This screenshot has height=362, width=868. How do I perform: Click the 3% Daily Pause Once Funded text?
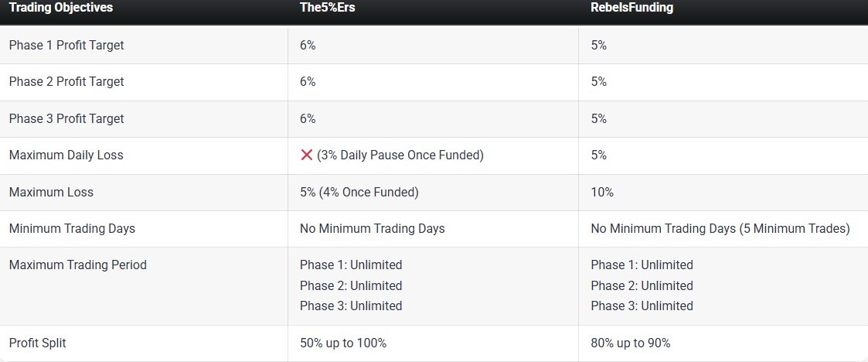click(400, 155)
